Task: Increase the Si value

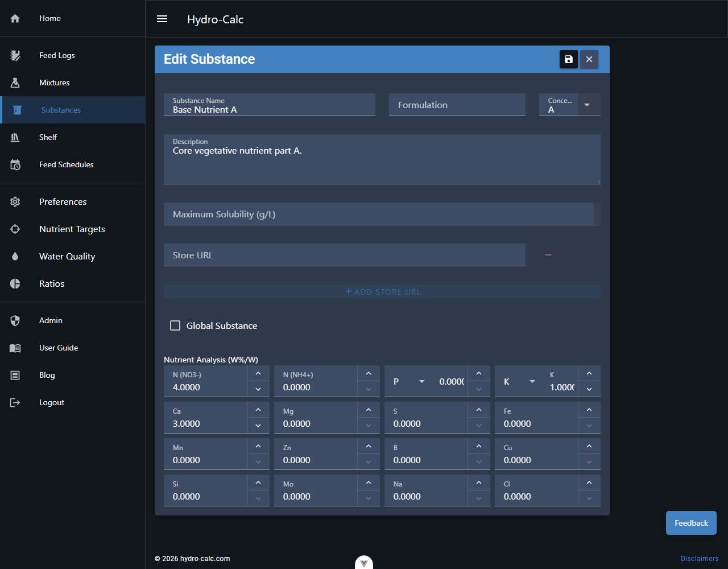Action: (258, 483)
